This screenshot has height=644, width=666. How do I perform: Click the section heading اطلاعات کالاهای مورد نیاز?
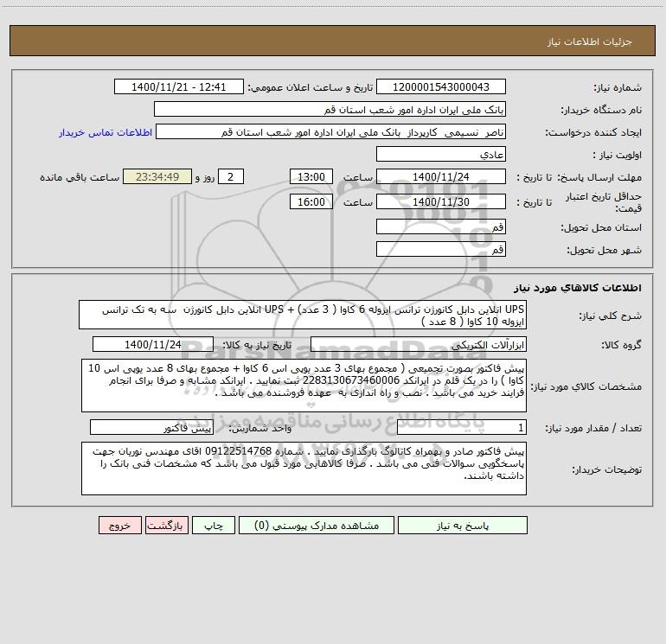coord(578,288)
